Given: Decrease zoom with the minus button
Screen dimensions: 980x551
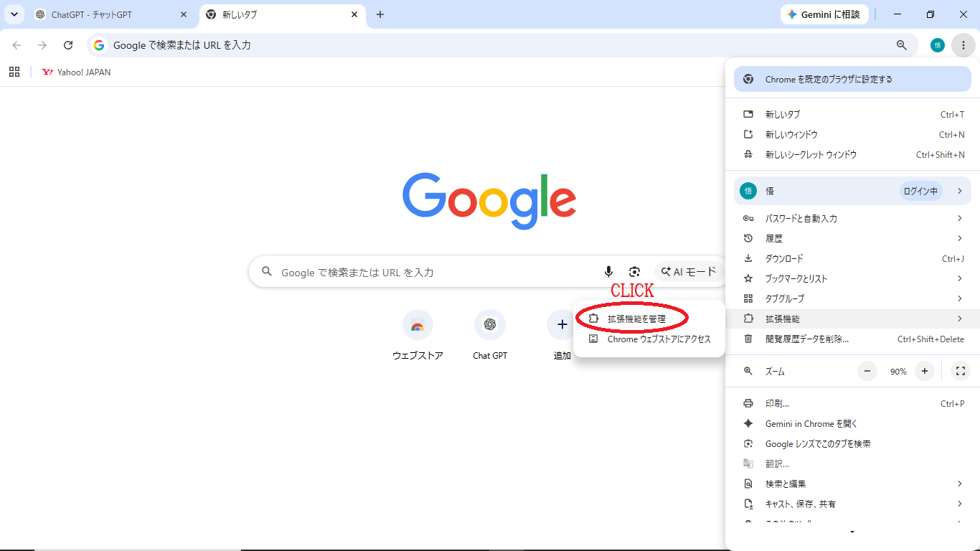Looking at the screenshot, I should (x=867, y=371).
